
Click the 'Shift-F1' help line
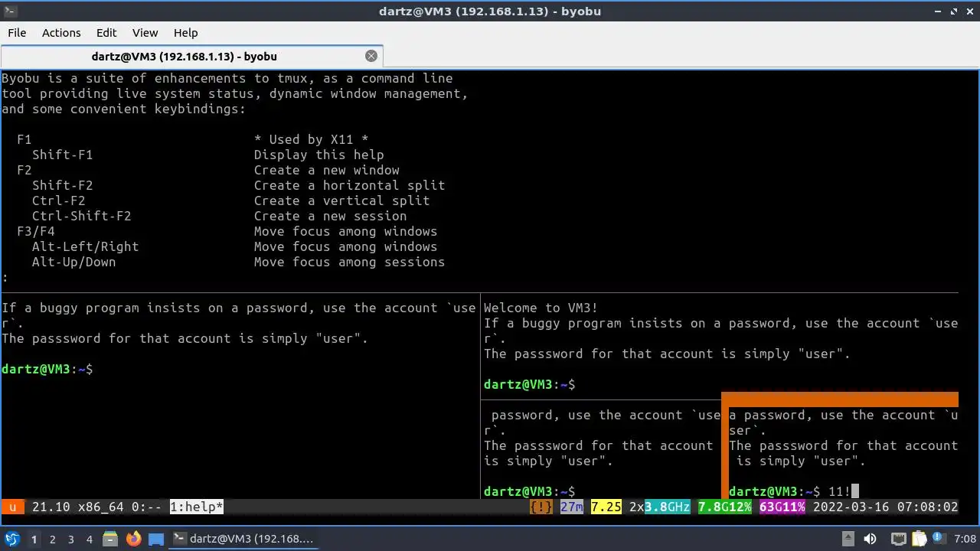pyautogui.click(x=62, y=155)
